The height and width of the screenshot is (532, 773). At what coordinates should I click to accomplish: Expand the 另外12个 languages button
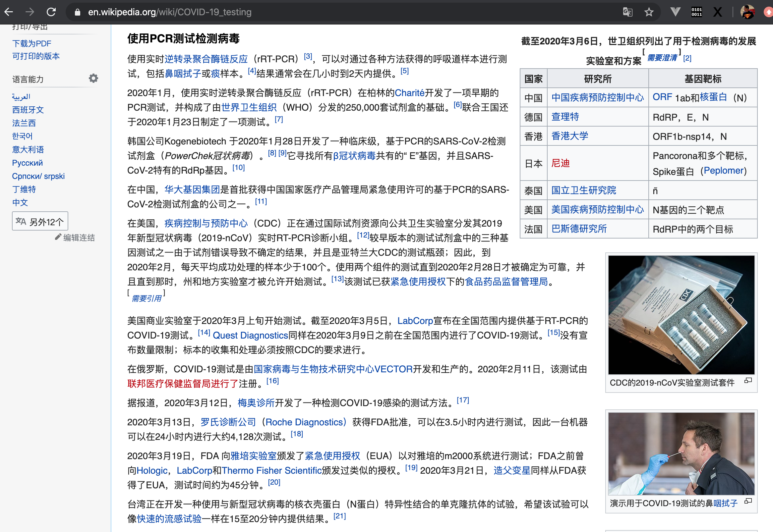coord(40,221)
